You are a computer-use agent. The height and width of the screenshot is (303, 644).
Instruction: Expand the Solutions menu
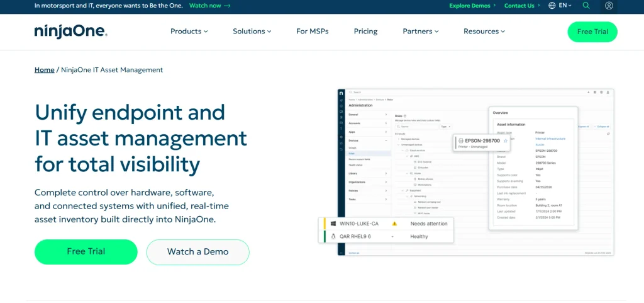tap(252, 31)
